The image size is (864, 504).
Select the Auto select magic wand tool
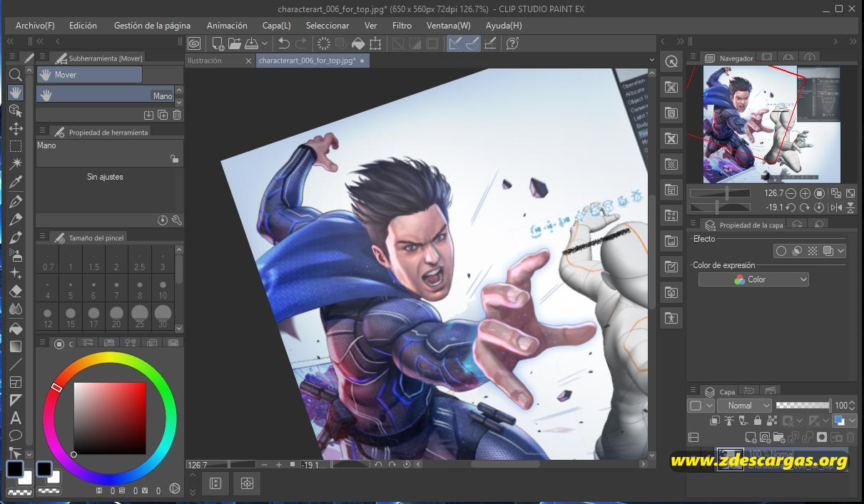15,165
